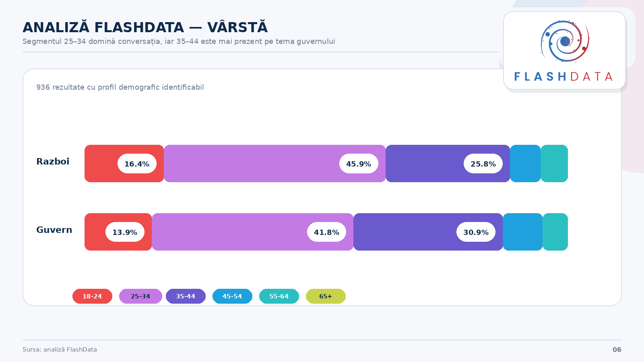The width and height of the screenshot is (644, 362).
Task: Click the blue 45-54 segment in Razboi bar
Action: pyautogui.click(x=525, y=164)
